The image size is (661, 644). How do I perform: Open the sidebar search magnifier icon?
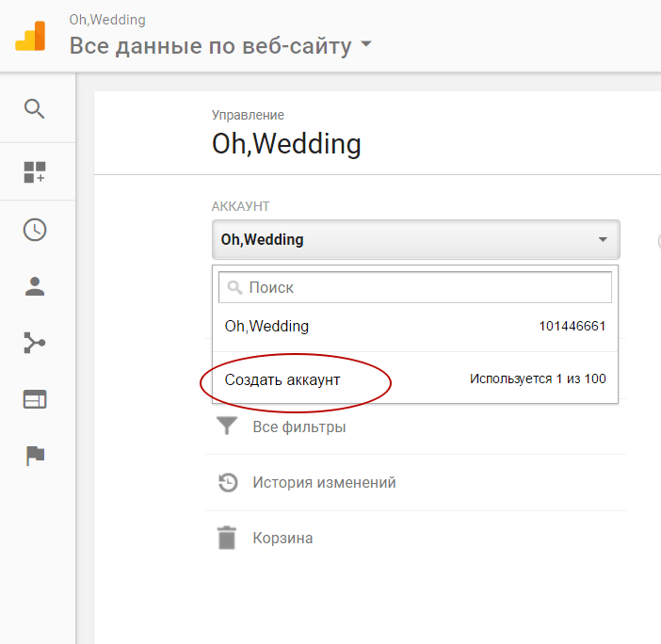[35, 109]
